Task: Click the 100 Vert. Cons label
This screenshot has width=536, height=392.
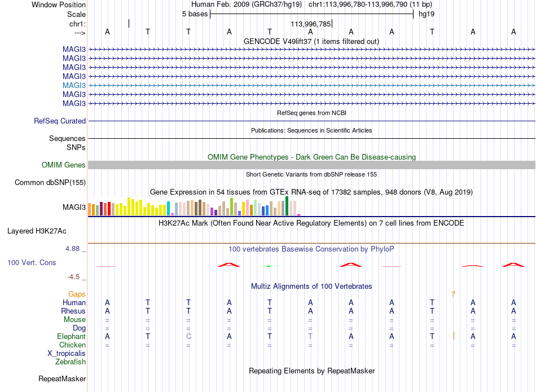Action: pos(32,262)
